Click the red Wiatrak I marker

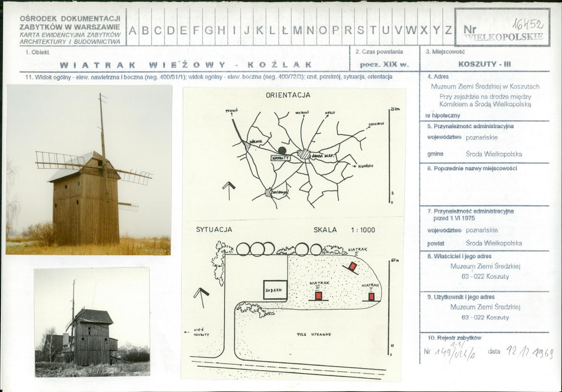point(372,296)
